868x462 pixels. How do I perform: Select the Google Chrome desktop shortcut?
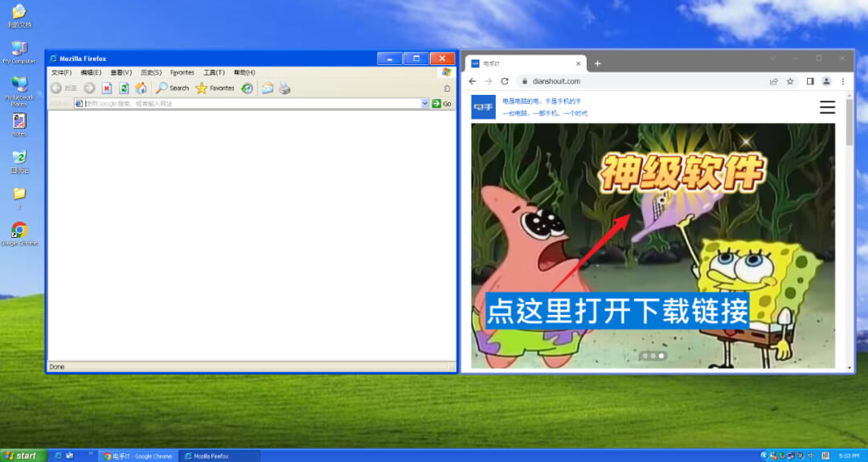coord(19,234)
